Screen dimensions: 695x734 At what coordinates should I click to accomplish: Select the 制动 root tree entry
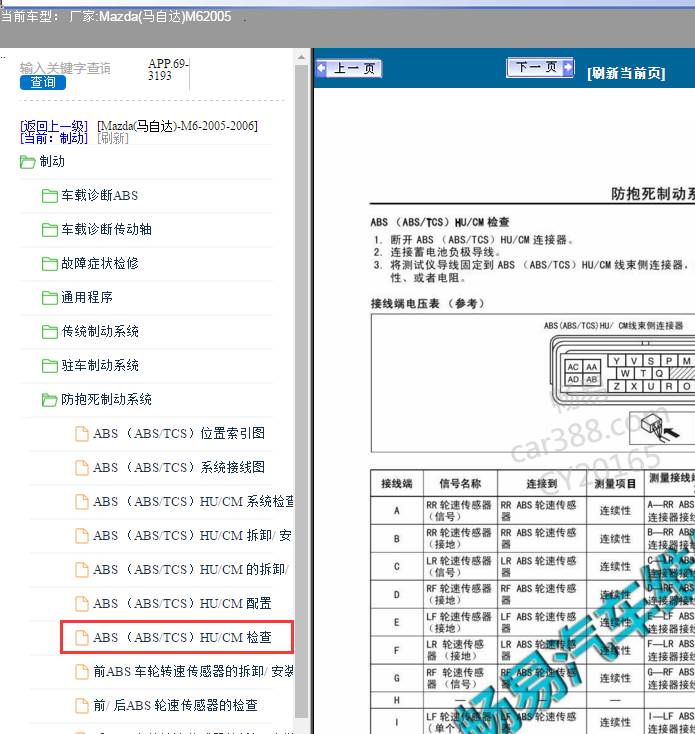(x=52, y=161)
